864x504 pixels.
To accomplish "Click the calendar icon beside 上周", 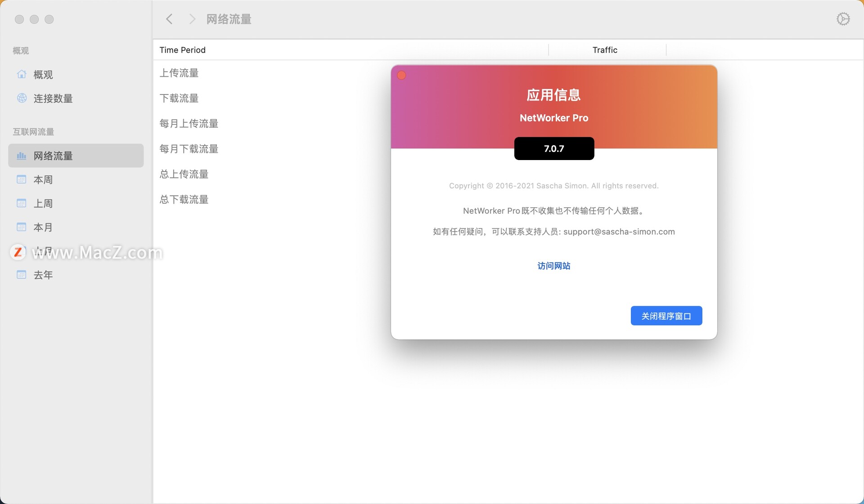I will 21,203.
